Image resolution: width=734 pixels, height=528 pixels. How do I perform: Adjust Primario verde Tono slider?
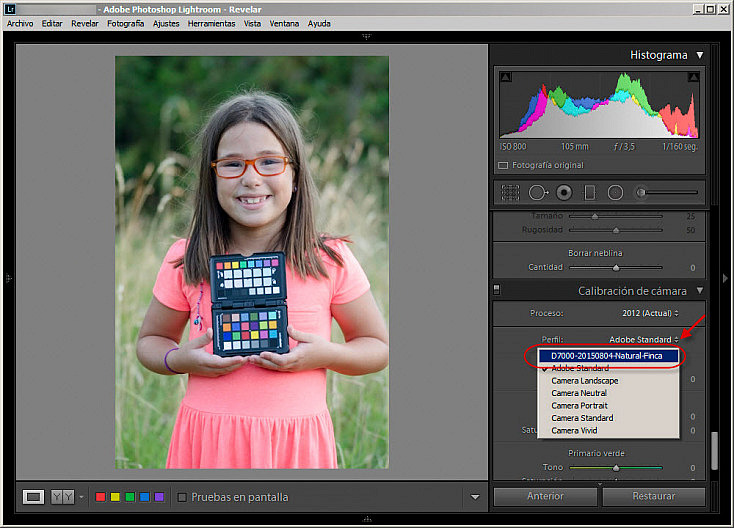616,467
